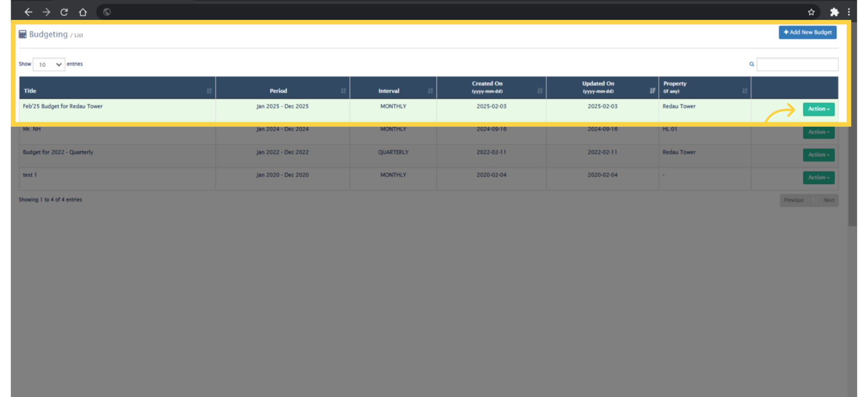Click the Budgeting calculator icon

click(x=23, y=34)
